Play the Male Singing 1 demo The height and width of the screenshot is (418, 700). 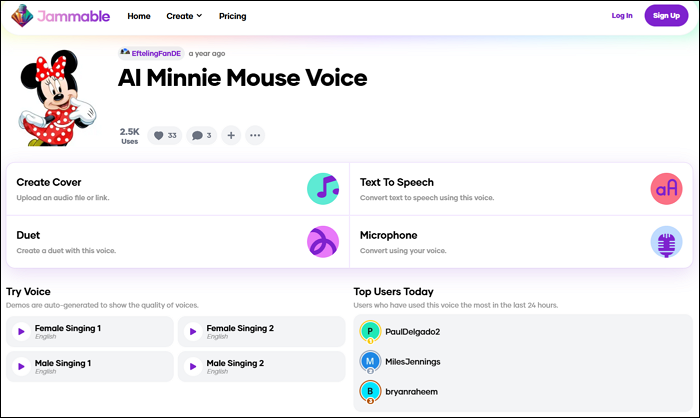tap(21, 366)
